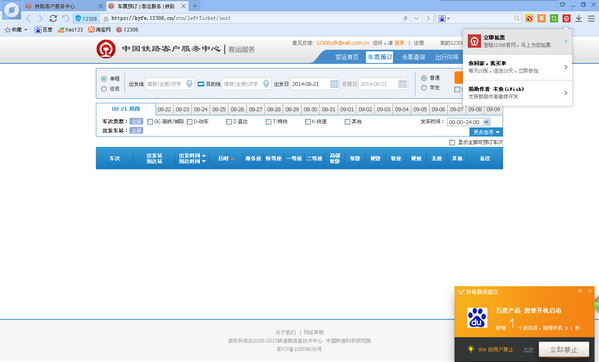Click the search magnifier icon in search box
599x362 pixels.
click(x=516, y=18)
